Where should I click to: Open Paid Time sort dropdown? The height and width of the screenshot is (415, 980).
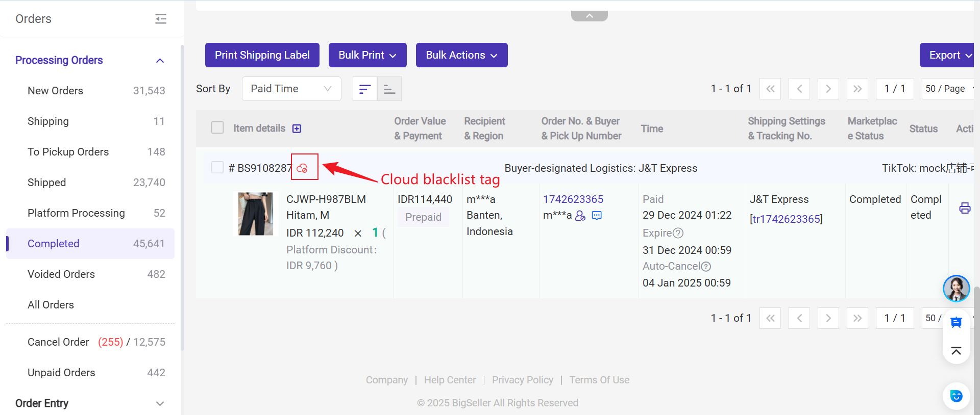pyautogui.click(x=291, y=89)
